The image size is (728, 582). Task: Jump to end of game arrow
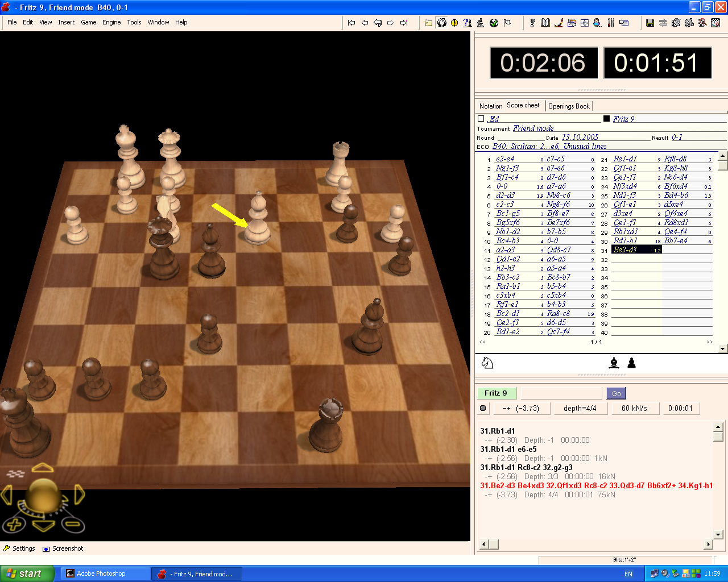[x=404, y=23]
